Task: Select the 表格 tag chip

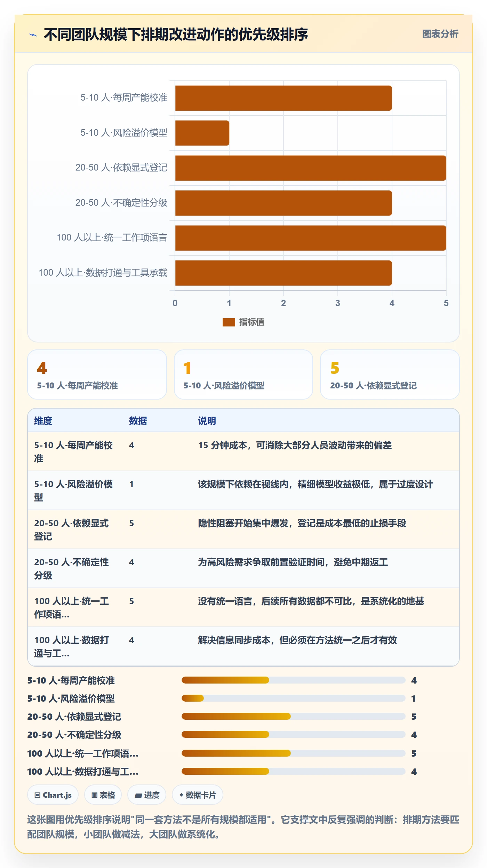Action: [x=103, y=795]
